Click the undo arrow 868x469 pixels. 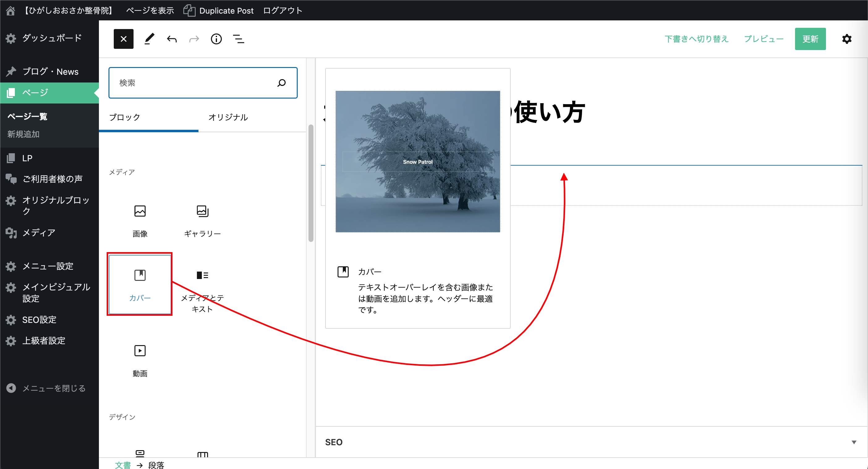click(172, 39)
